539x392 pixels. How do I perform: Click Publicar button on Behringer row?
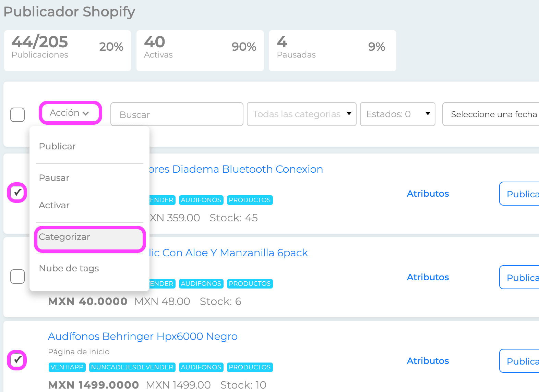coord(519,361)
